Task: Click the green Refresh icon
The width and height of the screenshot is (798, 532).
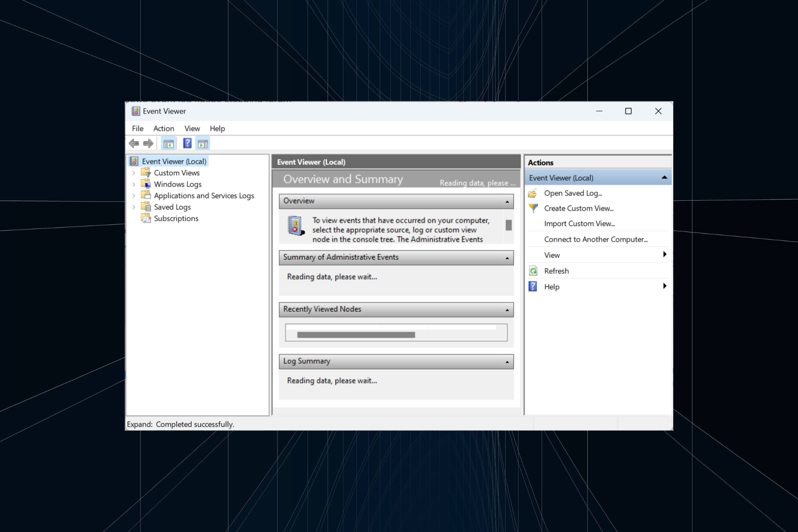Action: [x=533, y=271]
